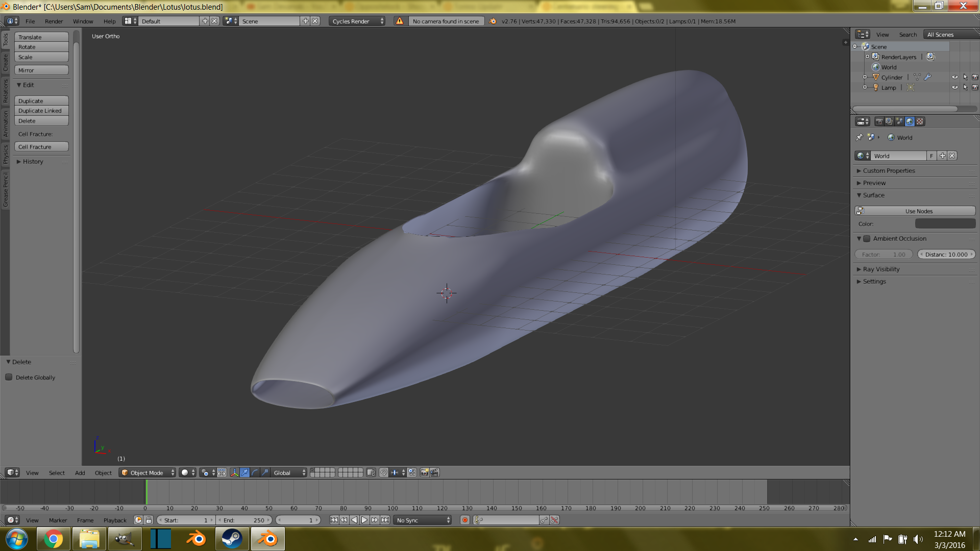Select the Render properties camera tab
The height and width of the screenshot is (551, 980).
(x=879, y=121)
